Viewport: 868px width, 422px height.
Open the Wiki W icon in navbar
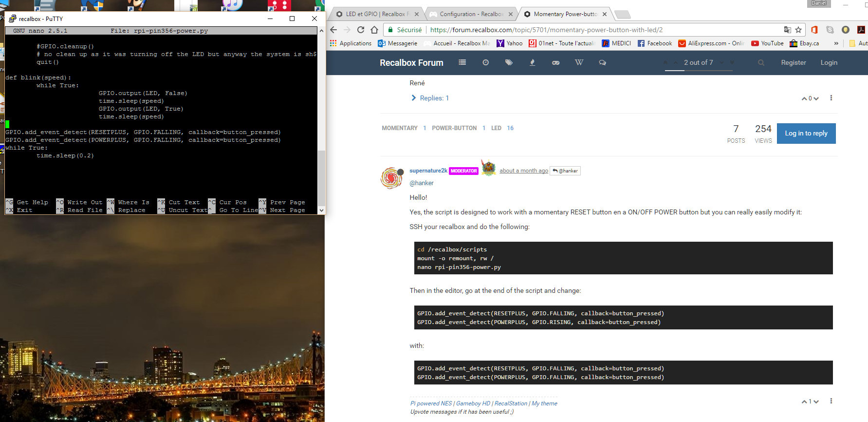[579, 62]
